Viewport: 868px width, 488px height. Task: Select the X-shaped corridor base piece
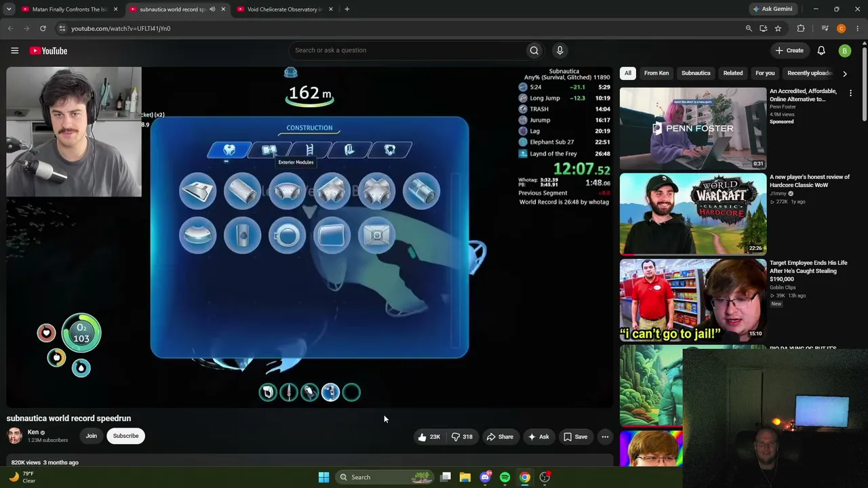point(376,190)
